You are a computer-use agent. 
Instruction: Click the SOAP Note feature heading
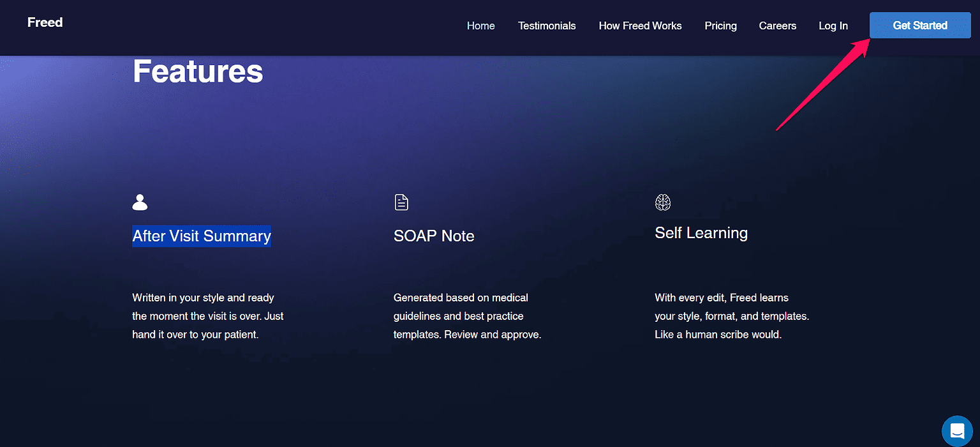[434, 236]
